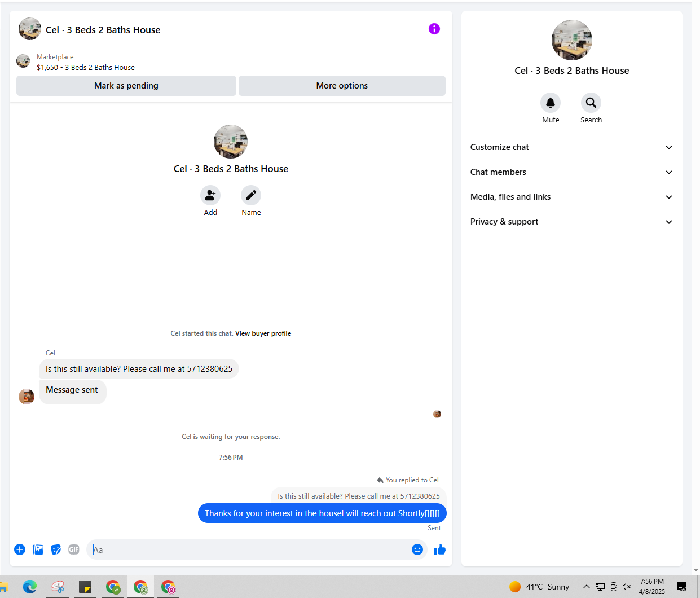The image size is (700, 598).
Task: Click chat header profile thumbnail
Action: 30,29
